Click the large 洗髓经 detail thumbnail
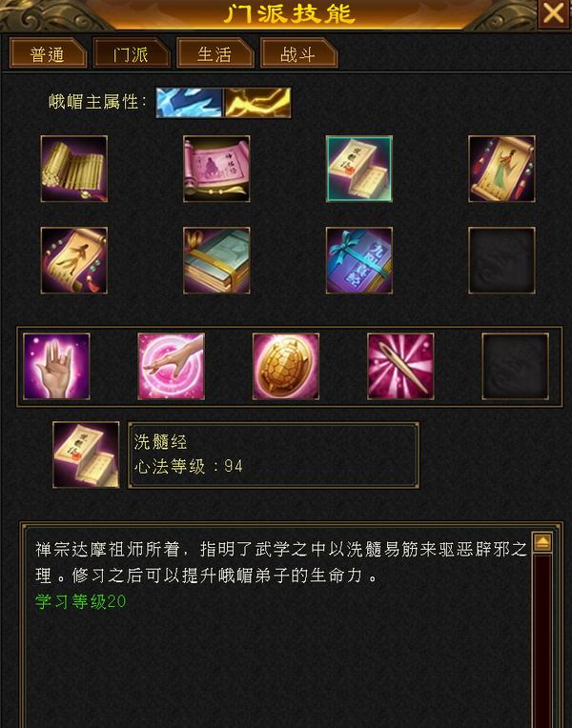The image size is (572, 728). pos(86,455)
